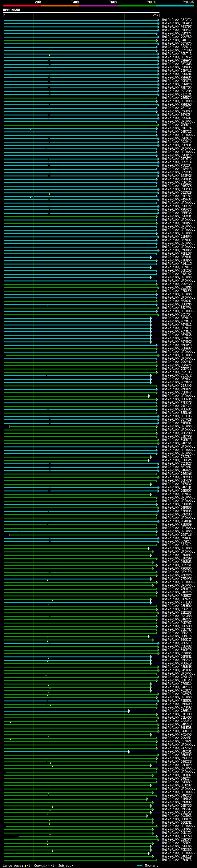Select label UniRef100_A0DK89

pos(177,782)
